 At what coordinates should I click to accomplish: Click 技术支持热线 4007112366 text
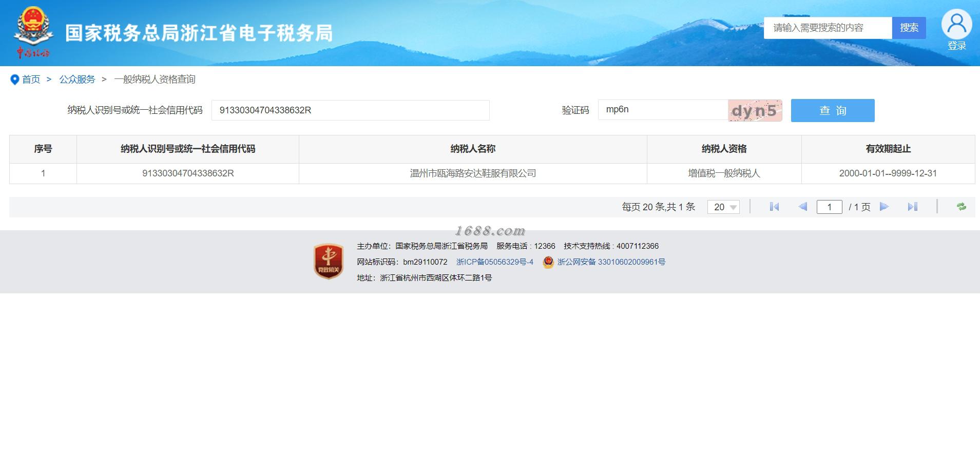(x=611, y=246)
